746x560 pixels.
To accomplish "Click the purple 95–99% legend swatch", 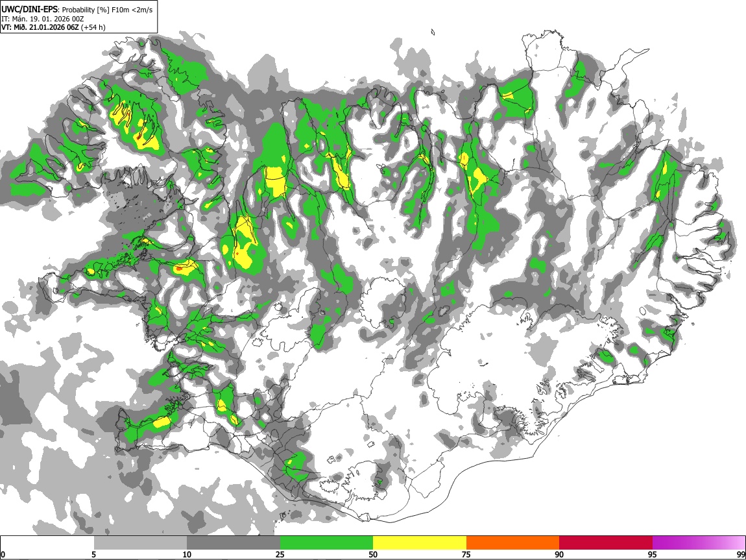I will click(x=699, y=543).
